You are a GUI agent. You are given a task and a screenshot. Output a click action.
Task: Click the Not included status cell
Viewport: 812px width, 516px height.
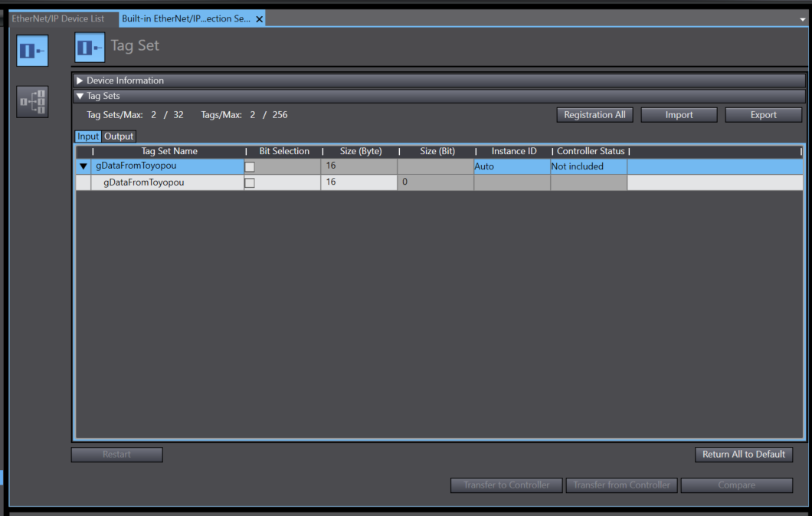click(589, 166)
